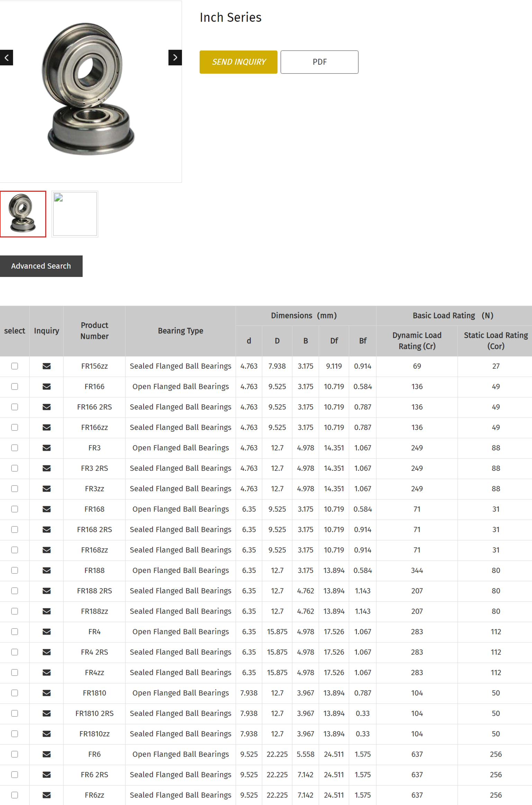Viewport: 532px width, 805px height.
Task: Select the second broken image thumbnail
Action: coord(75,214)
